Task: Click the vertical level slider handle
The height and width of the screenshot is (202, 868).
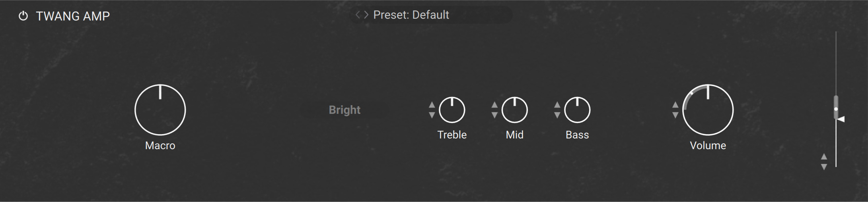Action: [836, 108]
